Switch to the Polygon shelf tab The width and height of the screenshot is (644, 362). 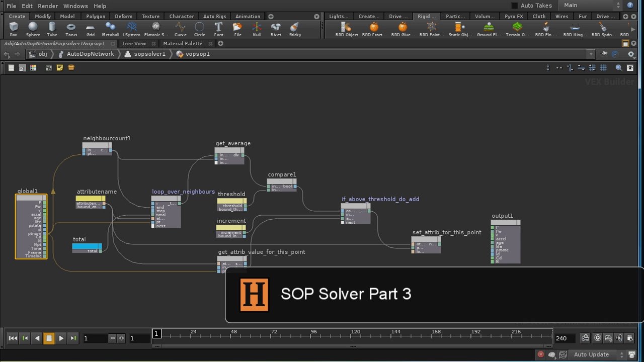(96, 16)
